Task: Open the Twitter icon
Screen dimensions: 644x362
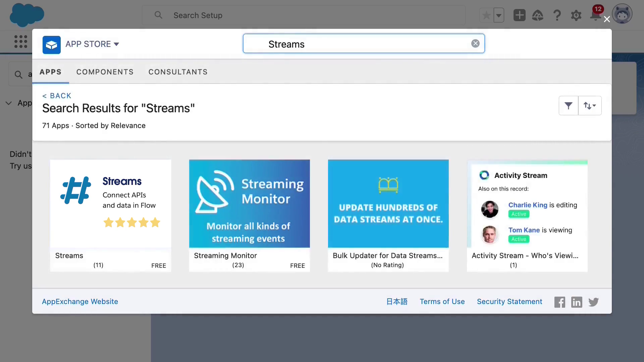Action: [593, 302]
